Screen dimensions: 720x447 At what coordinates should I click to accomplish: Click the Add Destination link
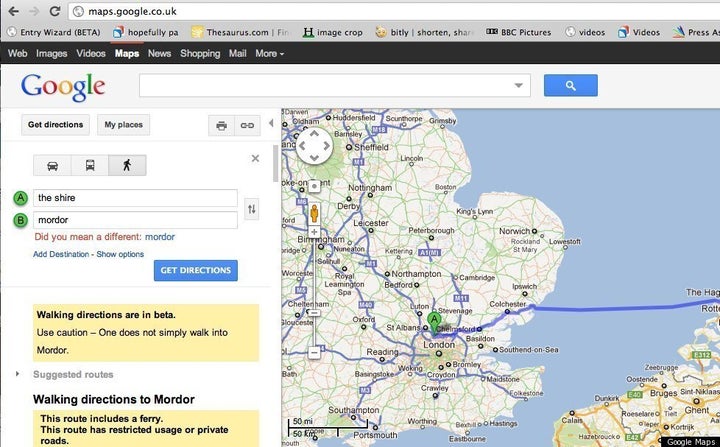(61, 254)
